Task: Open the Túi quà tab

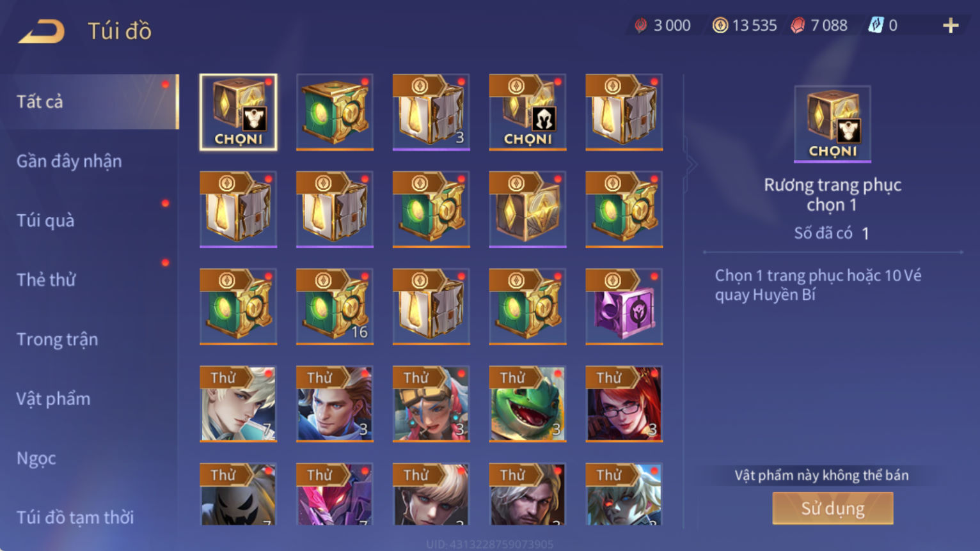Action: (x=45, y=221)
